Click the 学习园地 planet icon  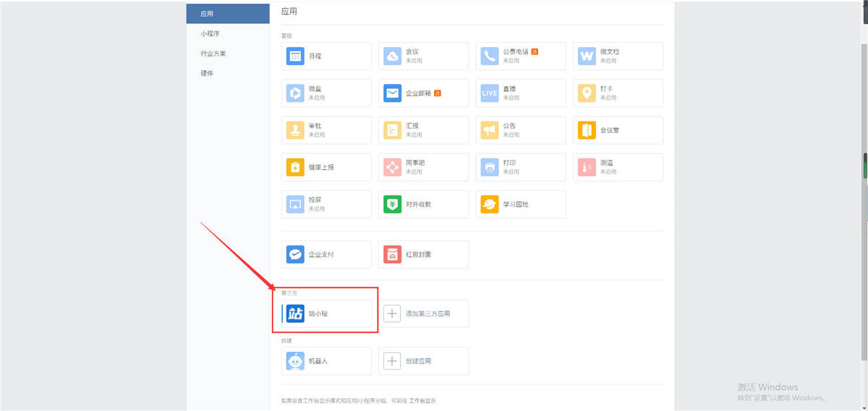tap(490, 204)
